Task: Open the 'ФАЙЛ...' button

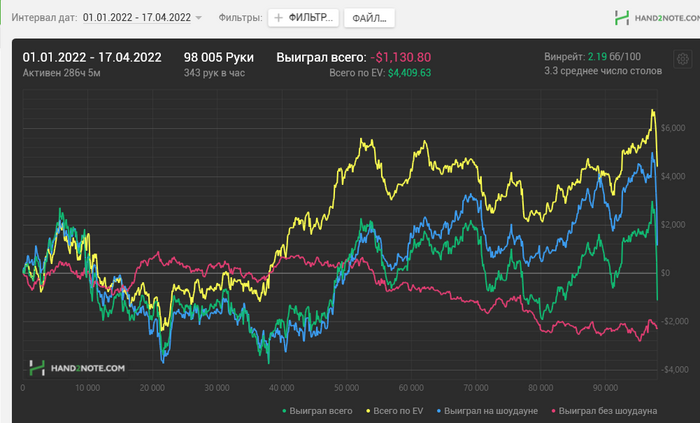Action: 369,18
